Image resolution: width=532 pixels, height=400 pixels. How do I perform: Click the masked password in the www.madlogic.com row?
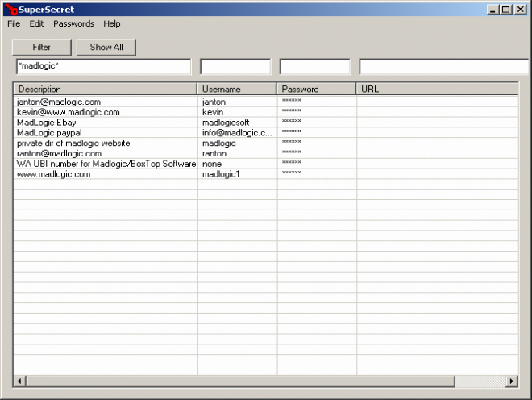click(x=292, y=173)
